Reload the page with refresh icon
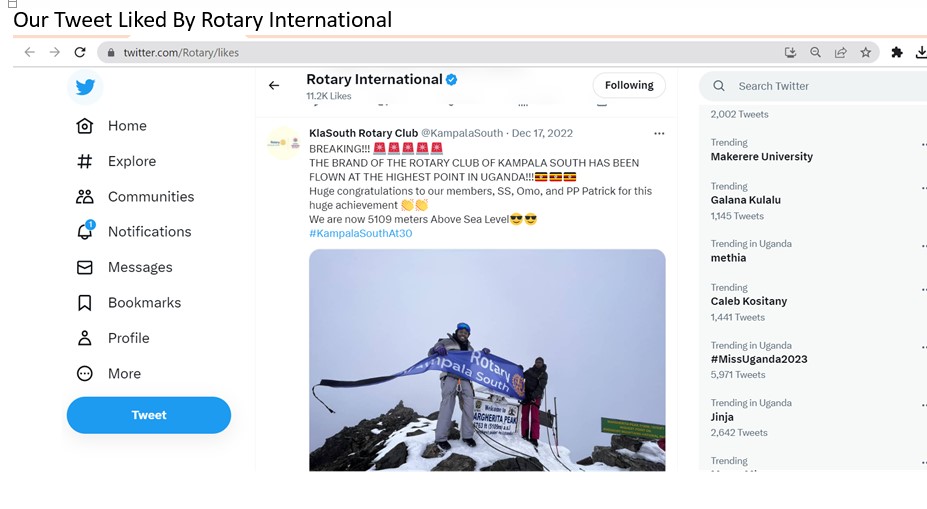The width and height of the screenshot is (927, 509). 80,53
